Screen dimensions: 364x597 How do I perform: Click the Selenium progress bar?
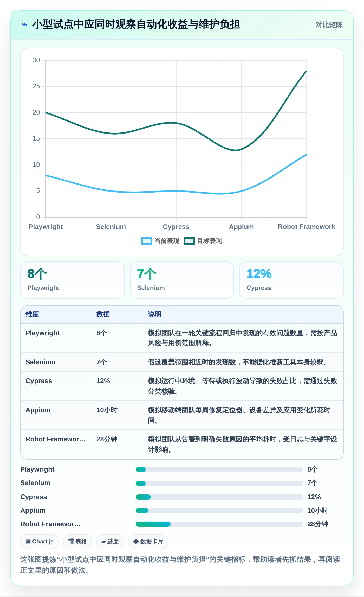click(219, 484)
